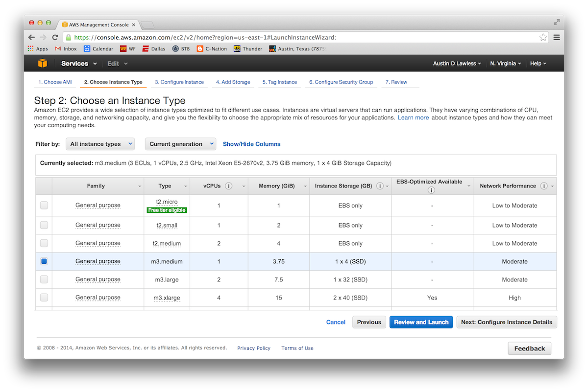The height and width of the screenshot is (392, 588).
Task: Open the Privacy Policy link
Action: 254,348
